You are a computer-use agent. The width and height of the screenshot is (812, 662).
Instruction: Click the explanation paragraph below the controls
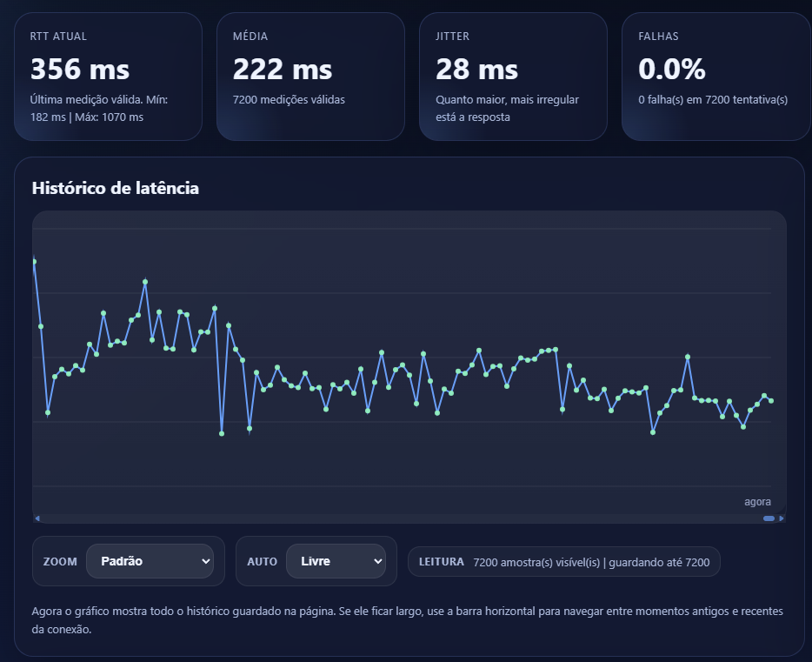click(x=407, y=620)
